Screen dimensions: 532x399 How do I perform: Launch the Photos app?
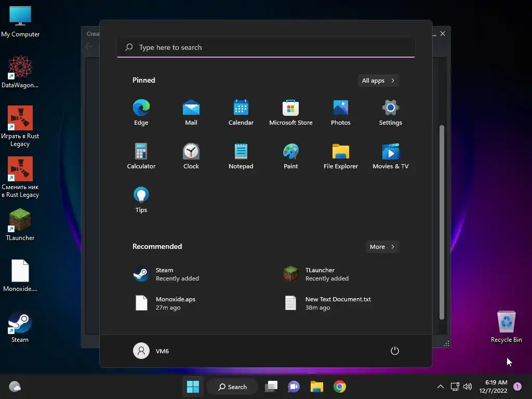pyautogui.click(x=341, y=112)
